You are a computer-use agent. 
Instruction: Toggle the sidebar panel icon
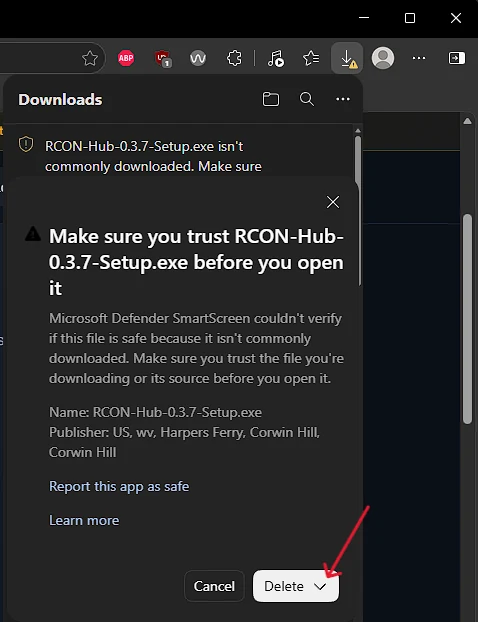pyautogui.click(x=457, y=58)
